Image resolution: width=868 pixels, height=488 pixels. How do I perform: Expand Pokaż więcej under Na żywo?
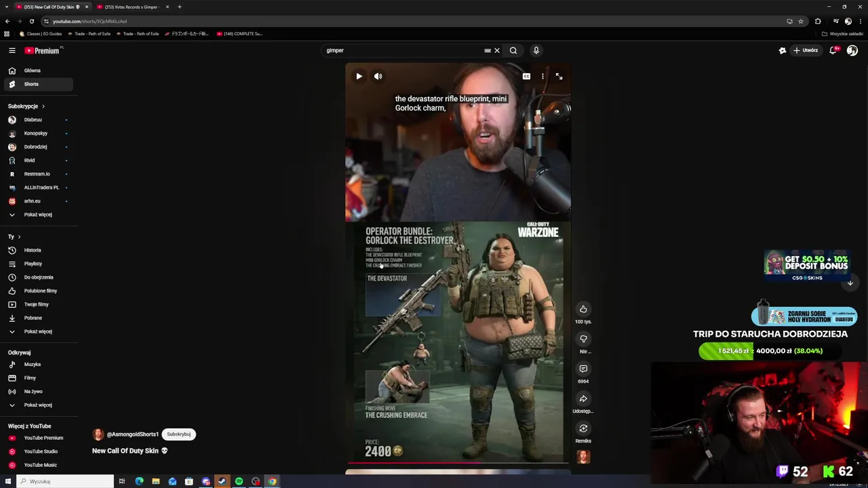coord(38,405)
